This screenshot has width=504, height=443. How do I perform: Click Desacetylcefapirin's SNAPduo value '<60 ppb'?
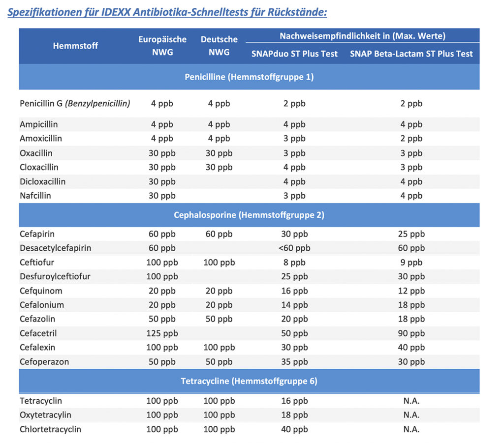click(294, 248)
